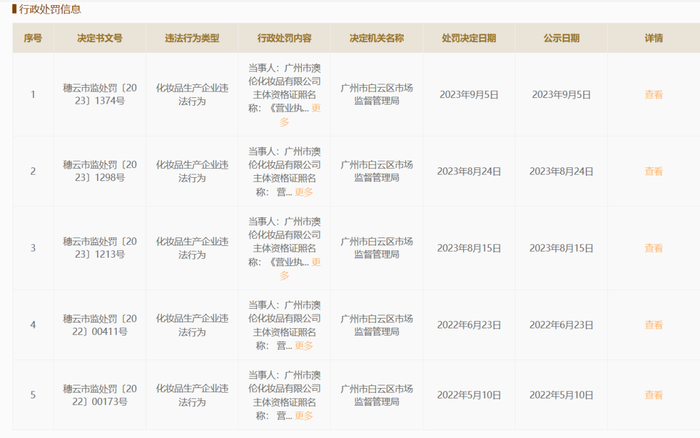
Task: Expand 更多 in the 1213号 penalty content
Action: point(316,263)
